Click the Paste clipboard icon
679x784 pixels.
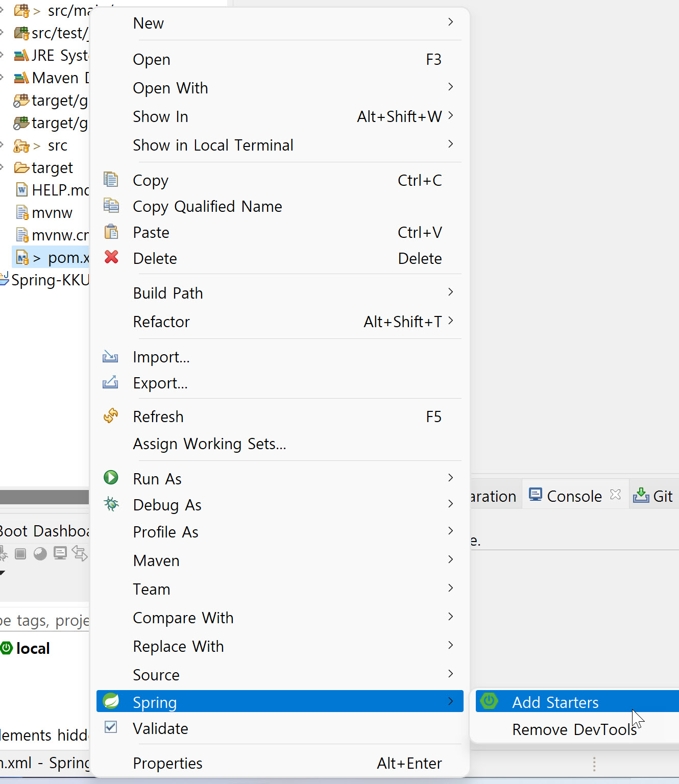pos(111,232)
